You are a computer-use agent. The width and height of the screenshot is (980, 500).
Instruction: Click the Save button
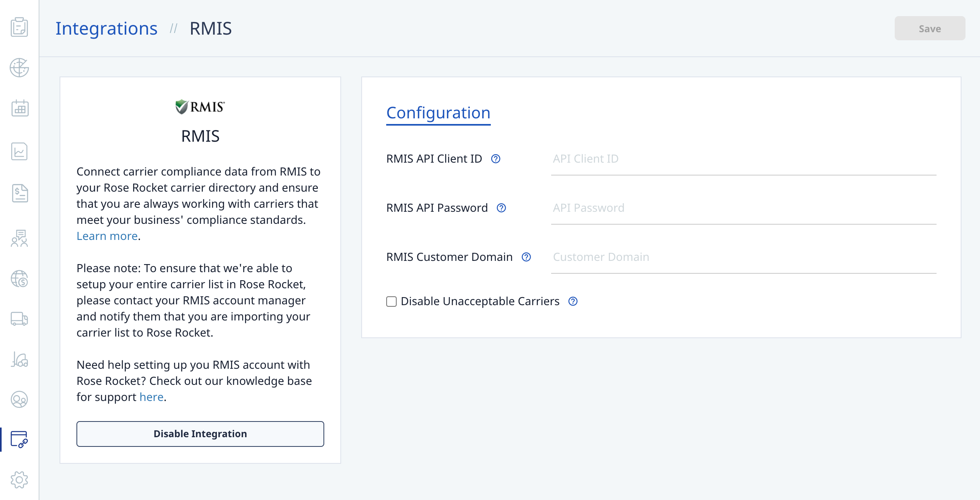[930, 29]
